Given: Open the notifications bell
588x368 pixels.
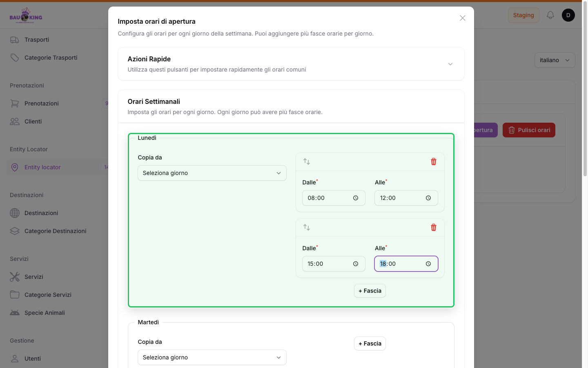Looking at the screenshot, I should point(550,15).
